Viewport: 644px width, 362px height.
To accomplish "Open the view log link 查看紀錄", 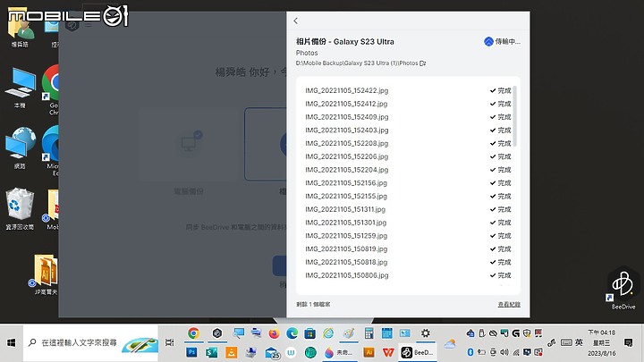I will click(509, 304).
